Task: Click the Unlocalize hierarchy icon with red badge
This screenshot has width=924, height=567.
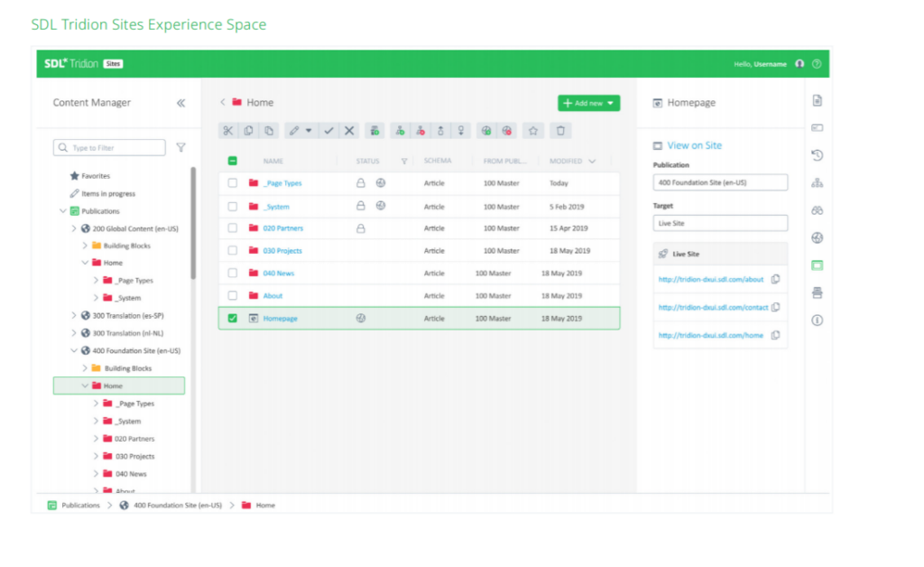Action: [420, 131]
